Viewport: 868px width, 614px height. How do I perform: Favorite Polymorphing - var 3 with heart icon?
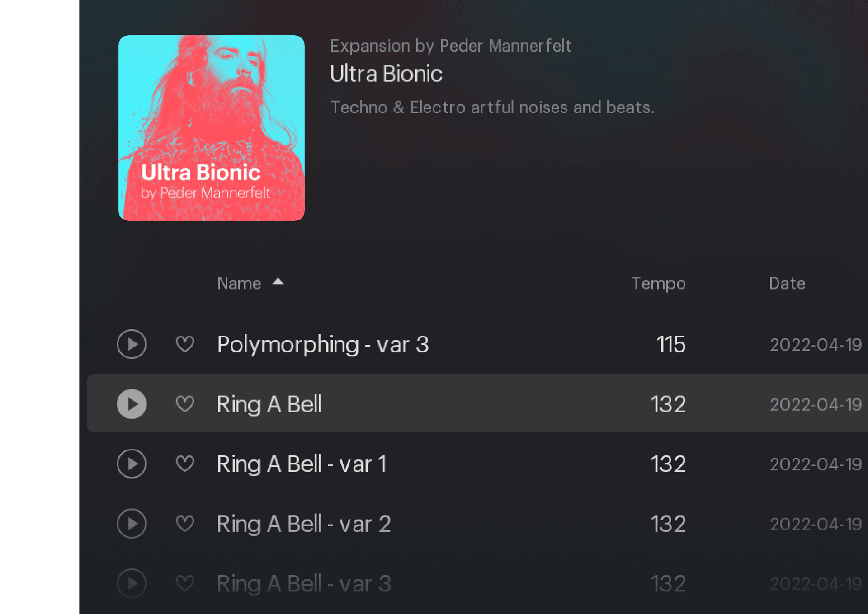(185, 344)
